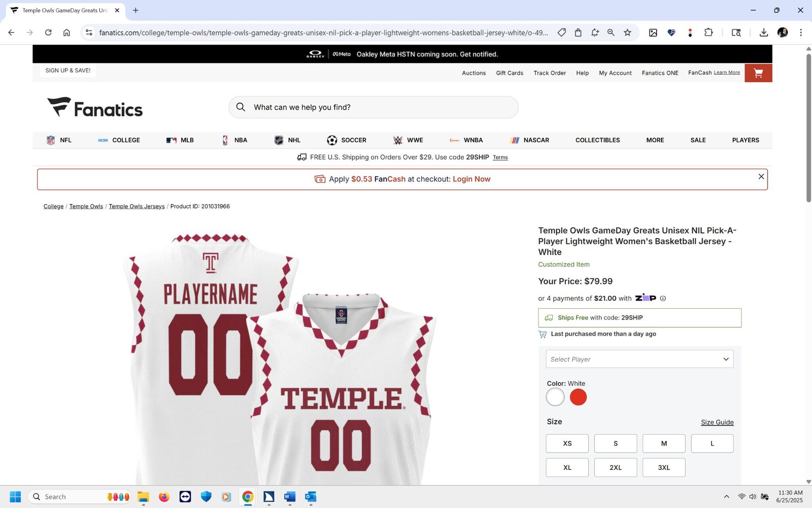Open the SALE menu
The width and height of the screenshot is (812, 508).
[x=698, y=140]
